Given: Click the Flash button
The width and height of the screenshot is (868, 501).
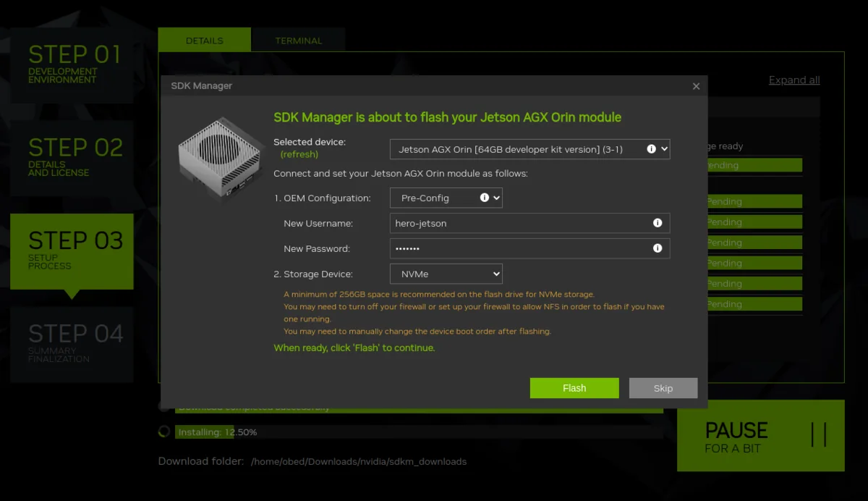Looking at the screenshot, I should tap(574, 388).
